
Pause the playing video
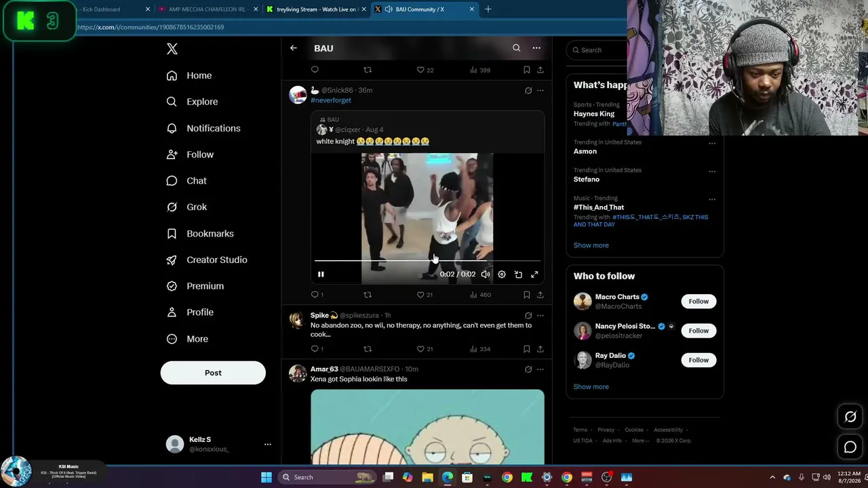321,274
